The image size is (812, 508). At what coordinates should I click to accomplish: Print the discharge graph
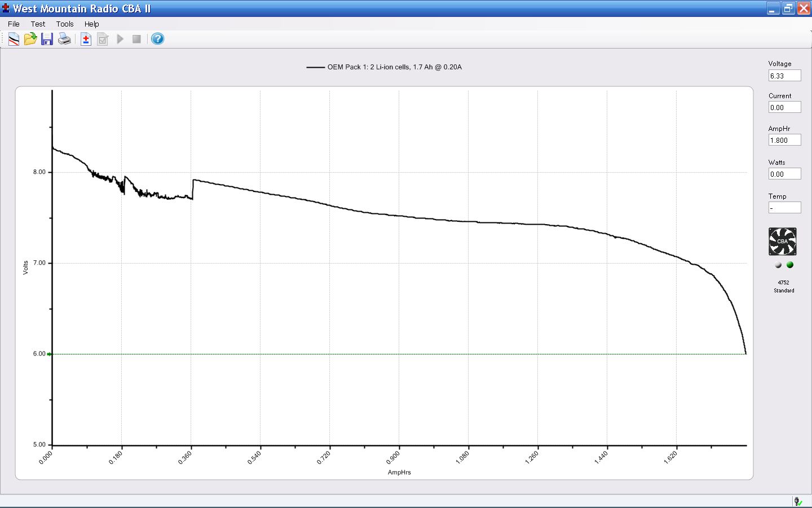[64, 39]
